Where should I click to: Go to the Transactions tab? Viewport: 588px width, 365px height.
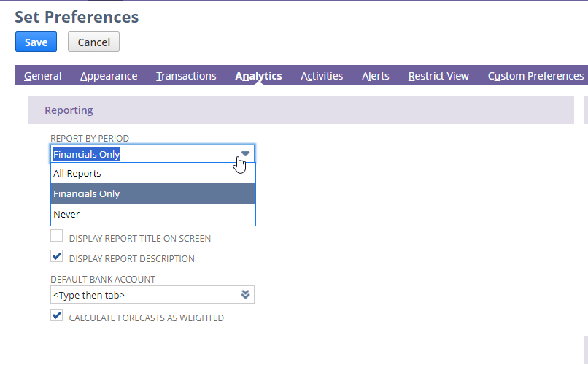(x=186, y=76)
